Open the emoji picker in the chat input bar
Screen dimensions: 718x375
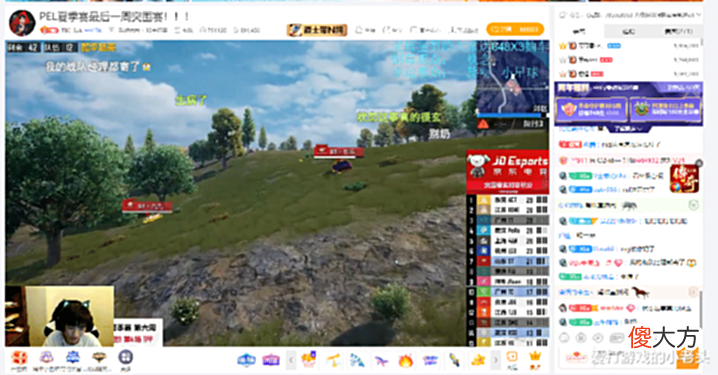[564, 338]
